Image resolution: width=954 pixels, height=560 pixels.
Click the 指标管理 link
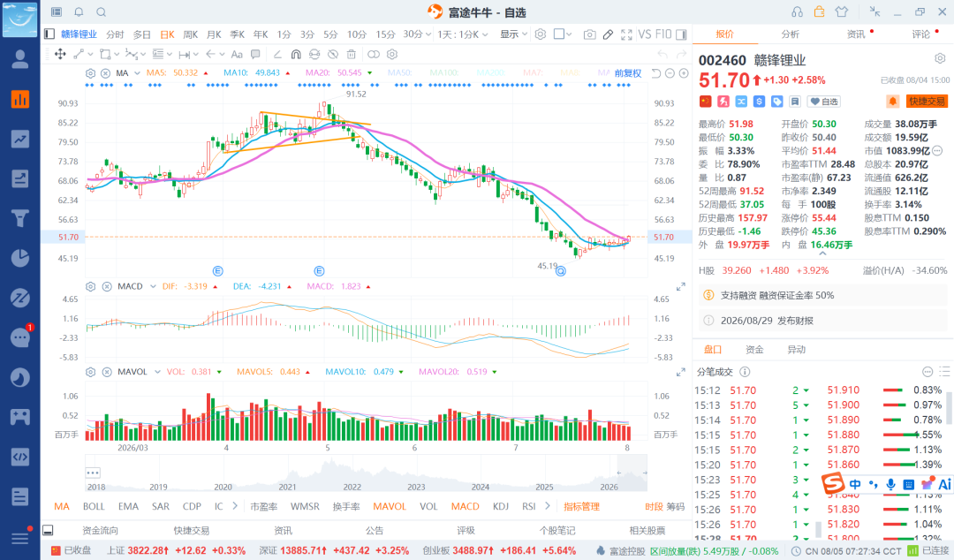[581, 506]
